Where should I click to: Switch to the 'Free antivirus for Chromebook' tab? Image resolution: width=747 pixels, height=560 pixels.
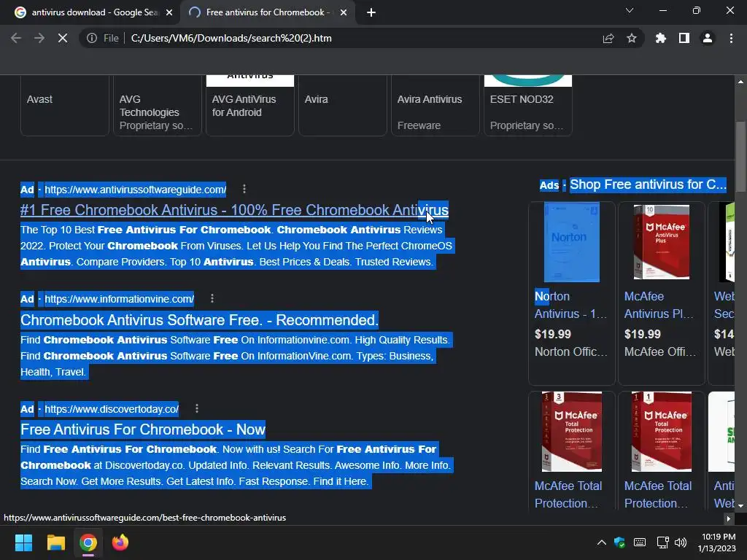point(268,12)
